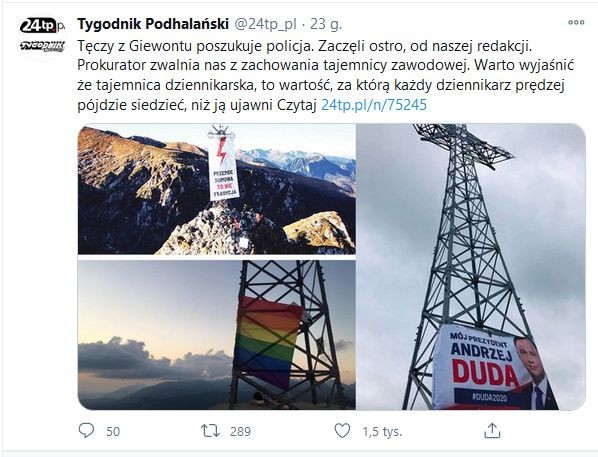Open the share upload icon
Viewport: 598px width, 457px height.
point(492,431)
